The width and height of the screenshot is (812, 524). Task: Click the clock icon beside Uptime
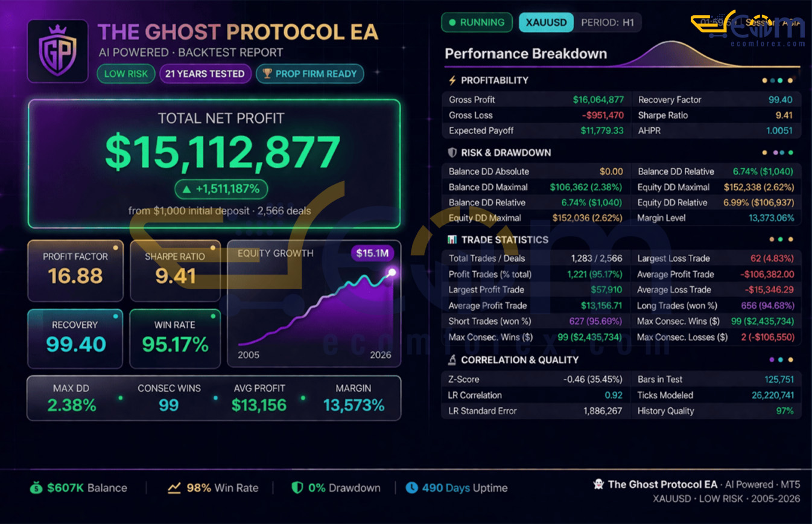click(x=411, y=488)
